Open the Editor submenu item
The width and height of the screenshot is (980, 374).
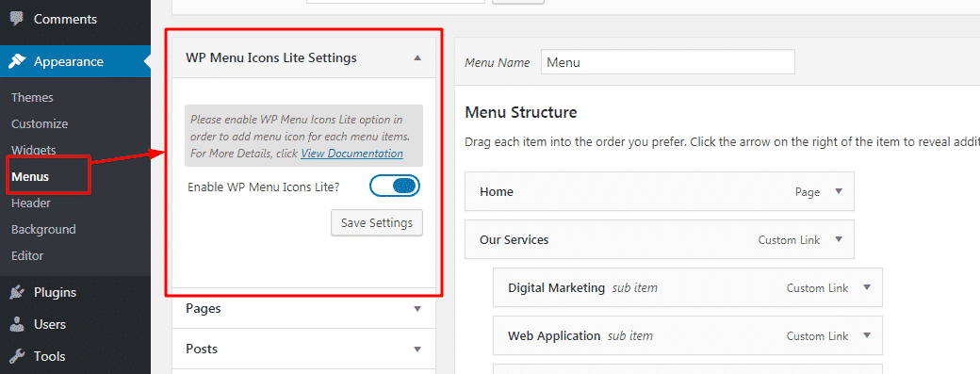[27, 255]
